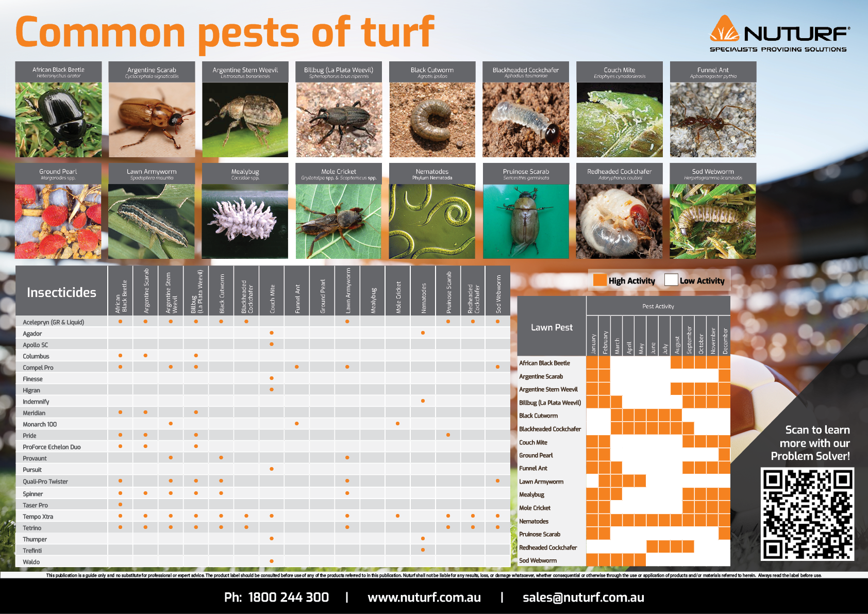The height and width of the screenshot is (614, 868).
Task: Click the Common pests of turf title
Action: [x=225, y=32]
